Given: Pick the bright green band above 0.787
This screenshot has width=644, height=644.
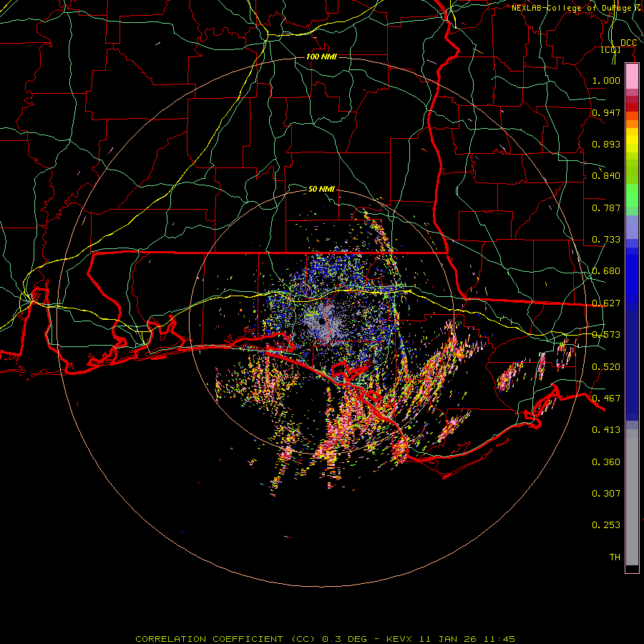Looking at the screenshot, I should pos(632,195).
